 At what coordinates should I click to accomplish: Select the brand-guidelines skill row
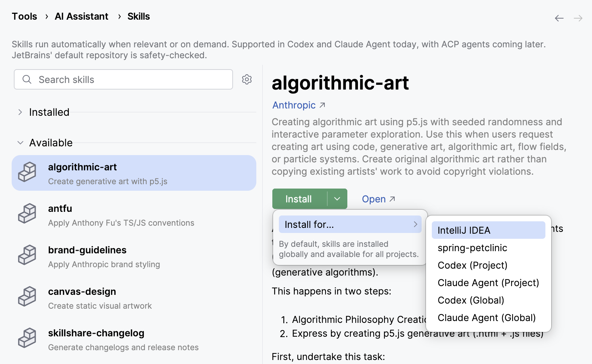pos(134,256)
